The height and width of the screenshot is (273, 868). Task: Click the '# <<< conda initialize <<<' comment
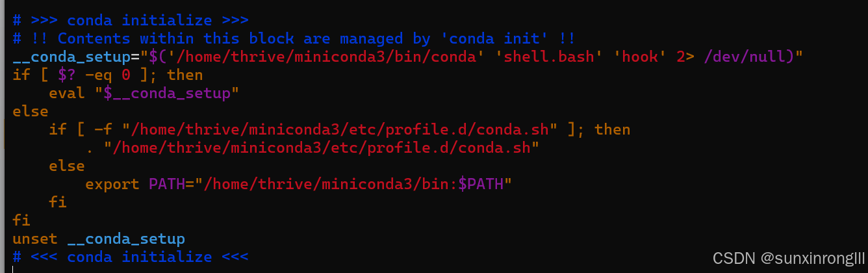pyautogui.click(x=131, y=257)
